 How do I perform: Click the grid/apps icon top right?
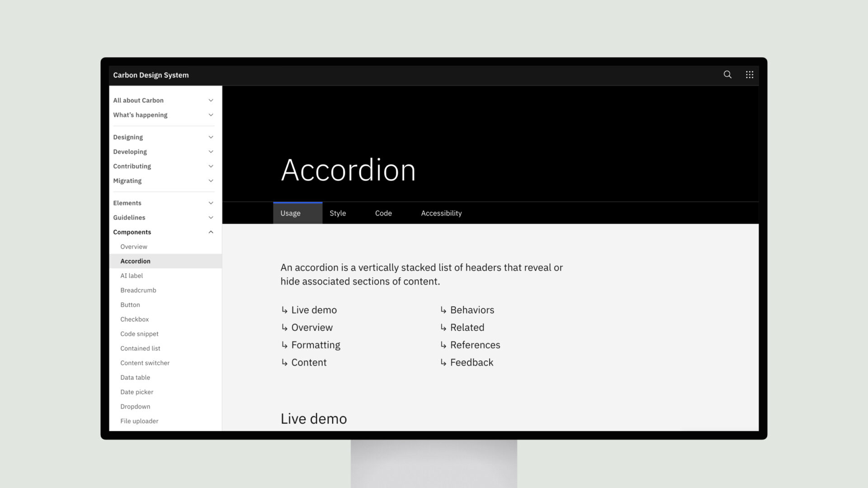[750, 75]
